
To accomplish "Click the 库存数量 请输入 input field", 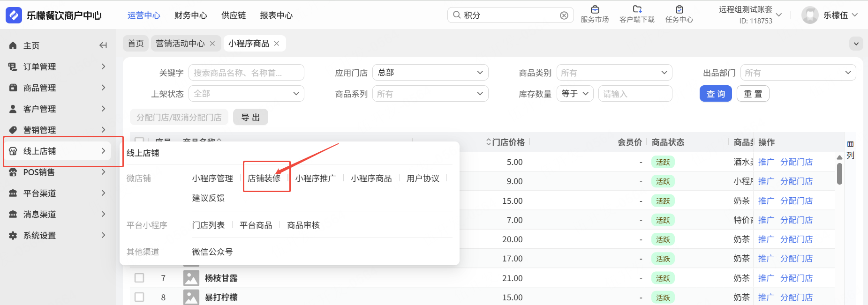I will [635, 94].
